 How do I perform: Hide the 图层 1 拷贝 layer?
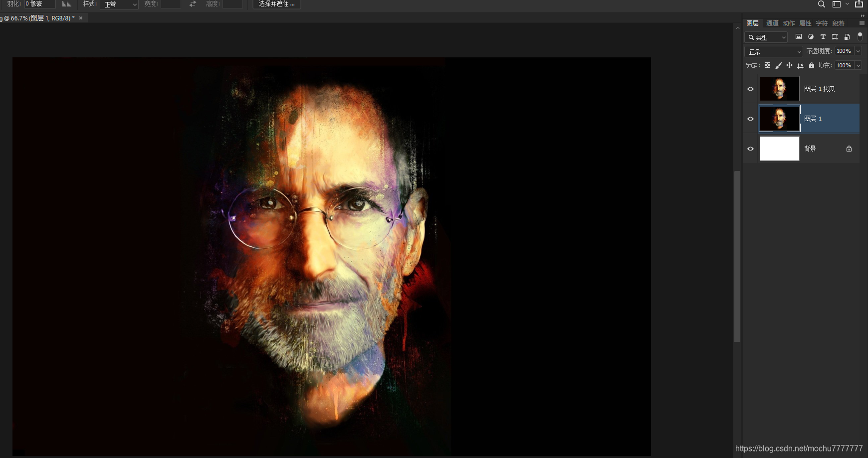pyautogui.click(x=750, y=89)
